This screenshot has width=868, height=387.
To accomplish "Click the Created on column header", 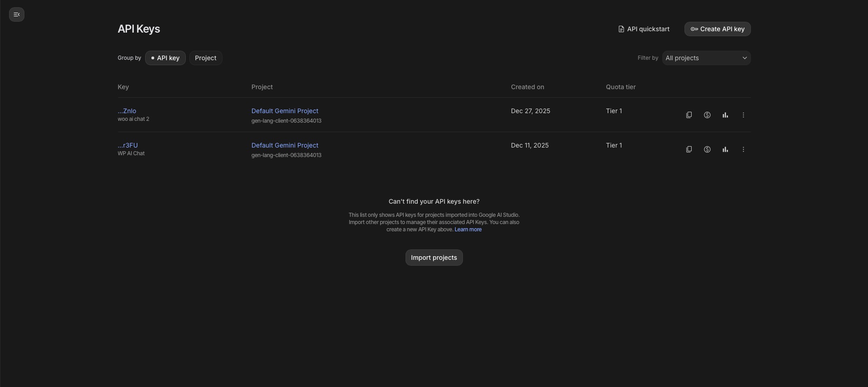I will pos(528,87).
